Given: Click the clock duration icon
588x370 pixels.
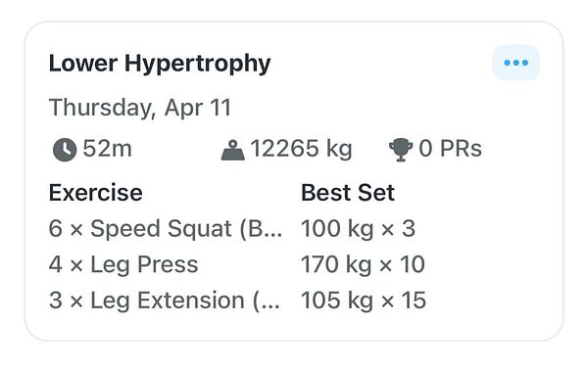Looking at the screenshot, I should tap(65, 150).
